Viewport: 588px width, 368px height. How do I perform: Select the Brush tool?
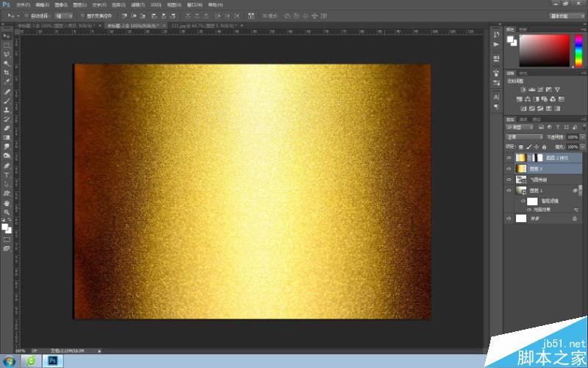7,101
